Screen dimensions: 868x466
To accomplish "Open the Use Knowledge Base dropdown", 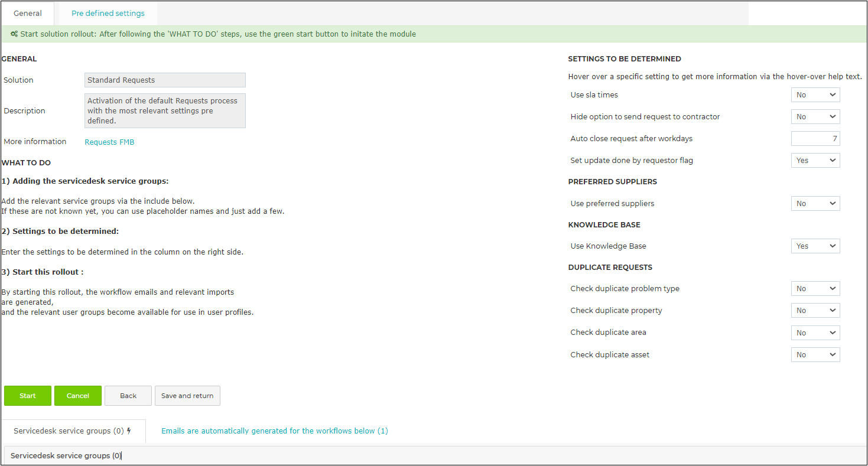I will [815, 246].
